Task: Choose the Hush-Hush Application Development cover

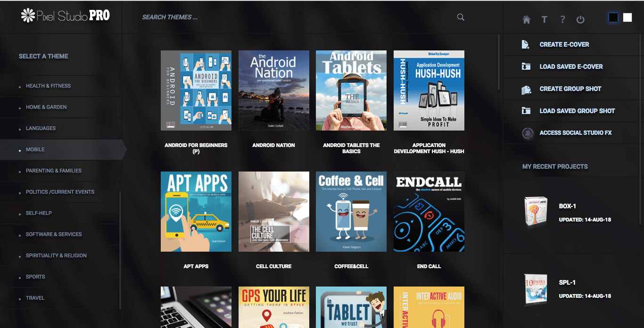Action: (x=429, y=90)
